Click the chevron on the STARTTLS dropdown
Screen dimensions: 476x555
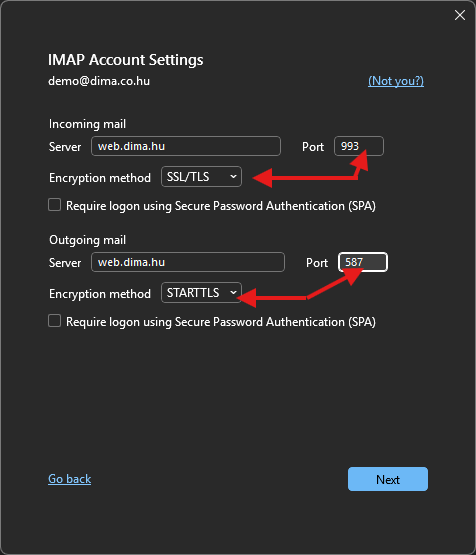(x=233, y=292)
